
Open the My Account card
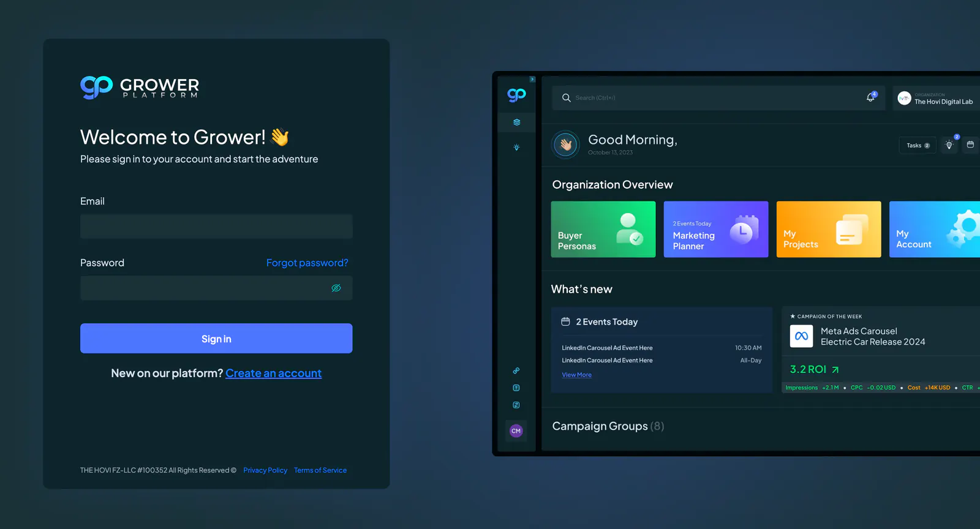(935, 230)
